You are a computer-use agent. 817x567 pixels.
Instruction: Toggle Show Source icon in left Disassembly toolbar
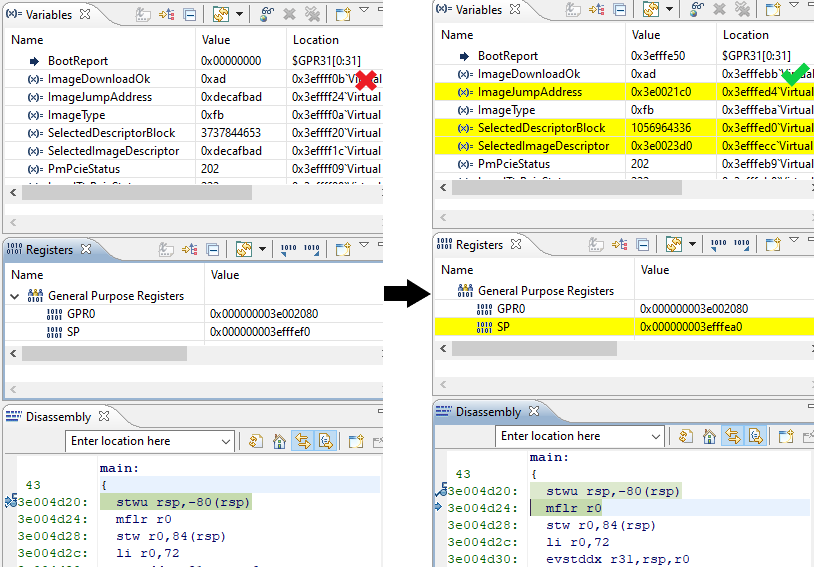click(x=326, y=441)
